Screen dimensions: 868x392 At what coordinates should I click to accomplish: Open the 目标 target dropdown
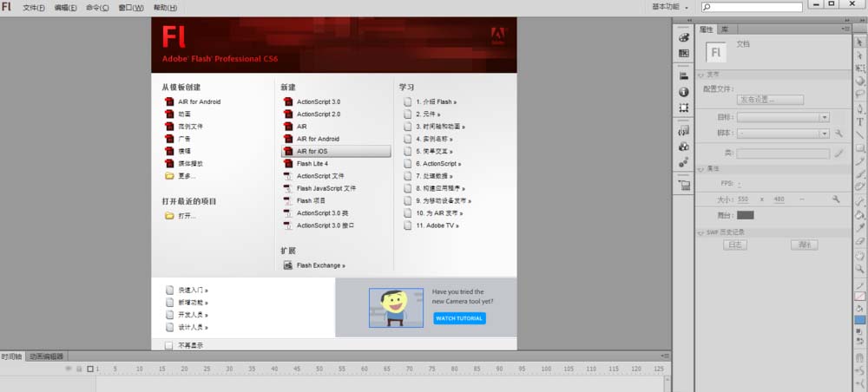pos(783,117)
